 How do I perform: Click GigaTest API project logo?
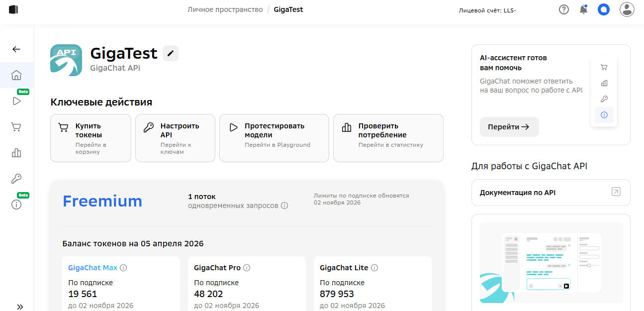tap(66, 60)
